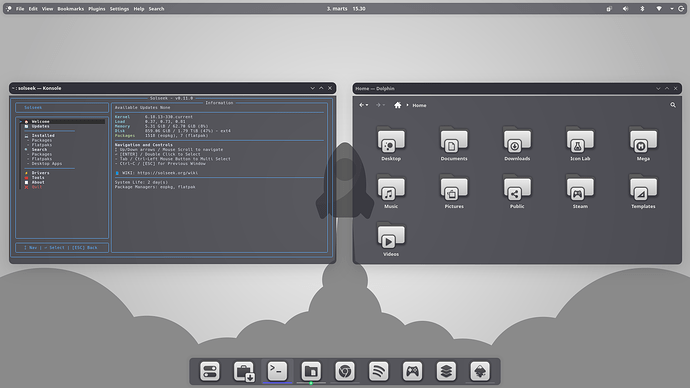This screenshot has width=690, height=388.
Task: Select Installed in the Solseek menu
Action: [43, 135]
